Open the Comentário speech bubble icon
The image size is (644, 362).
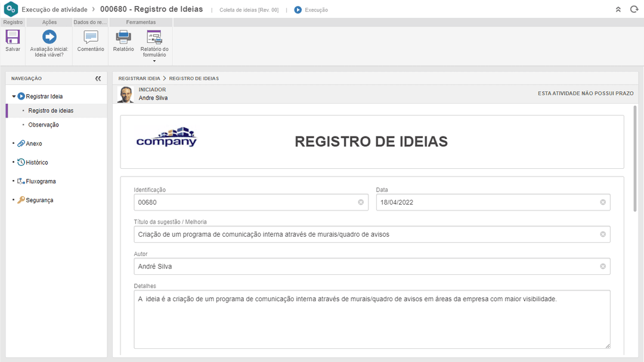tap(91, 37)
